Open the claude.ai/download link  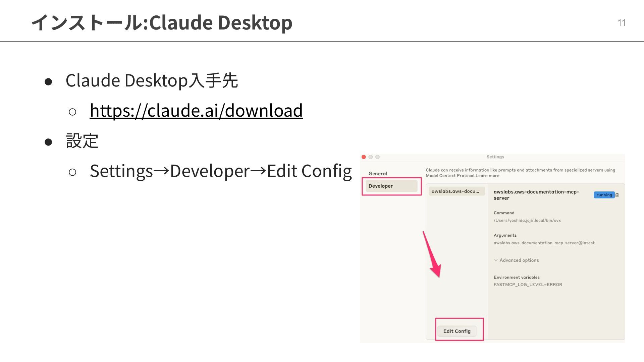196,110
